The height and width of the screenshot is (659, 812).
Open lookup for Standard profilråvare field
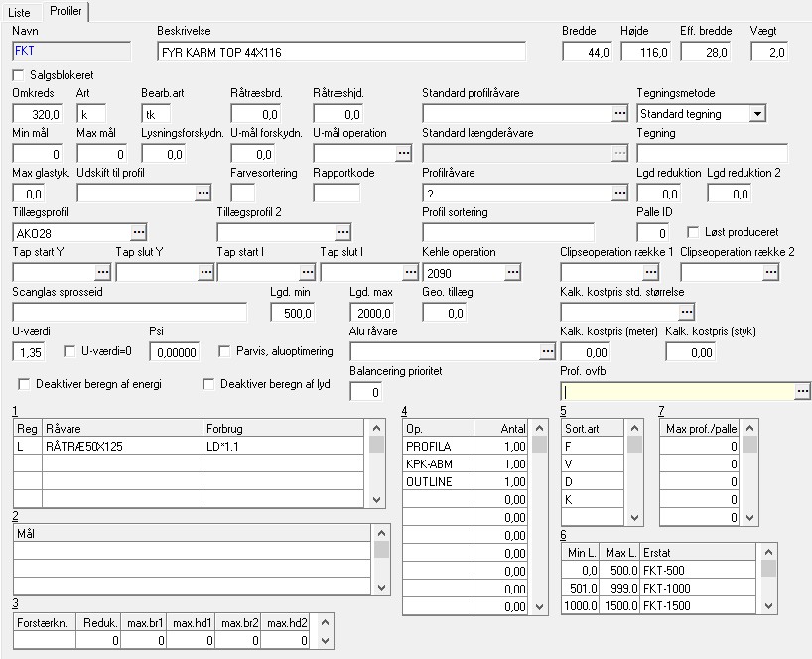(x=619, y=114)
